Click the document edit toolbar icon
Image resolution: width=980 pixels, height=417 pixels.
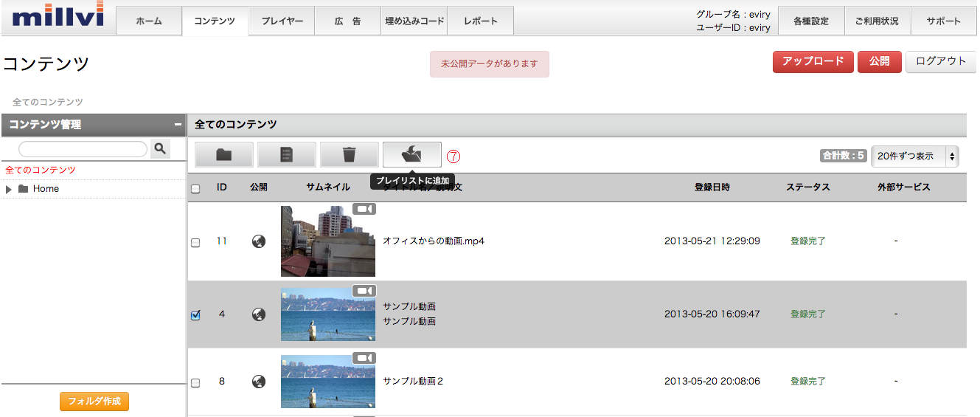click(x=287, y=155)
